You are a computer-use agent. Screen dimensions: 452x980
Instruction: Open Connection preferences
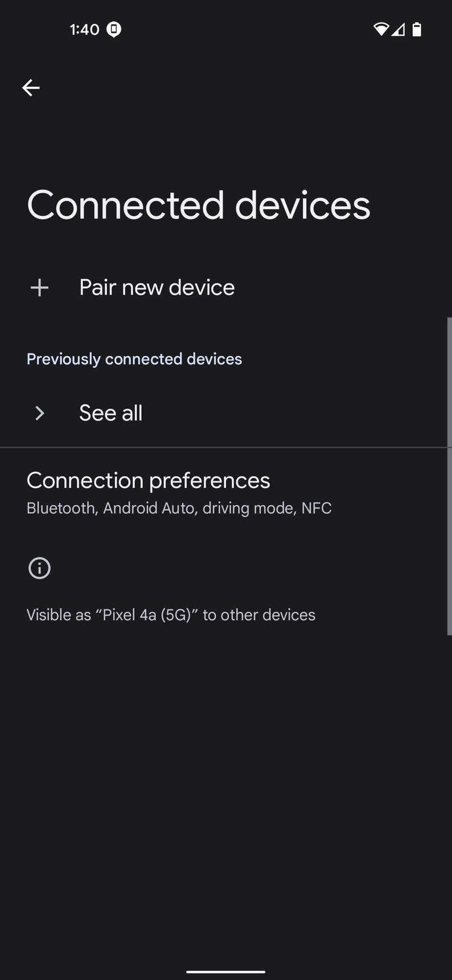[148, 480]
